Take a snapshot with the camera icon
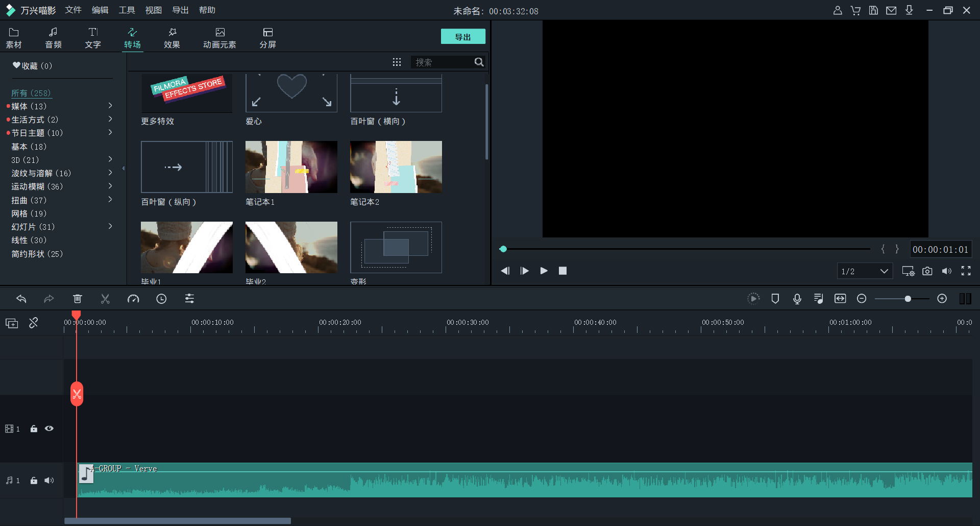980x526 pixels. point(927,271)
